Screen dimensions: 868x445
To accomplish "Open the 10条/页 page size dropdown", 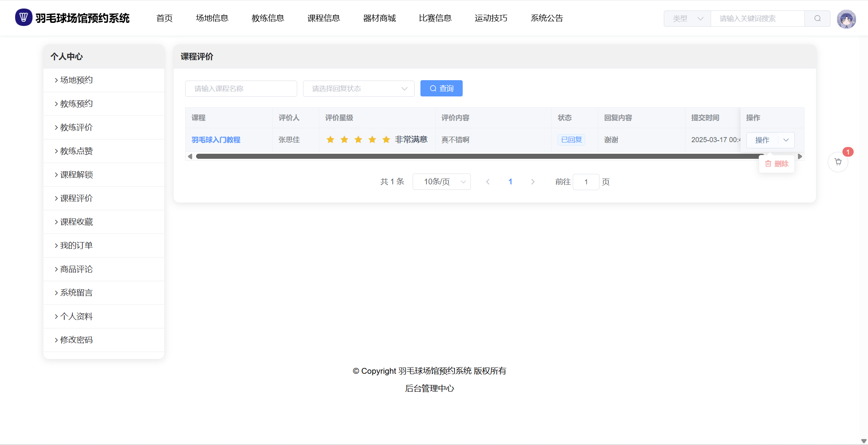I will [x=441, y=182].
